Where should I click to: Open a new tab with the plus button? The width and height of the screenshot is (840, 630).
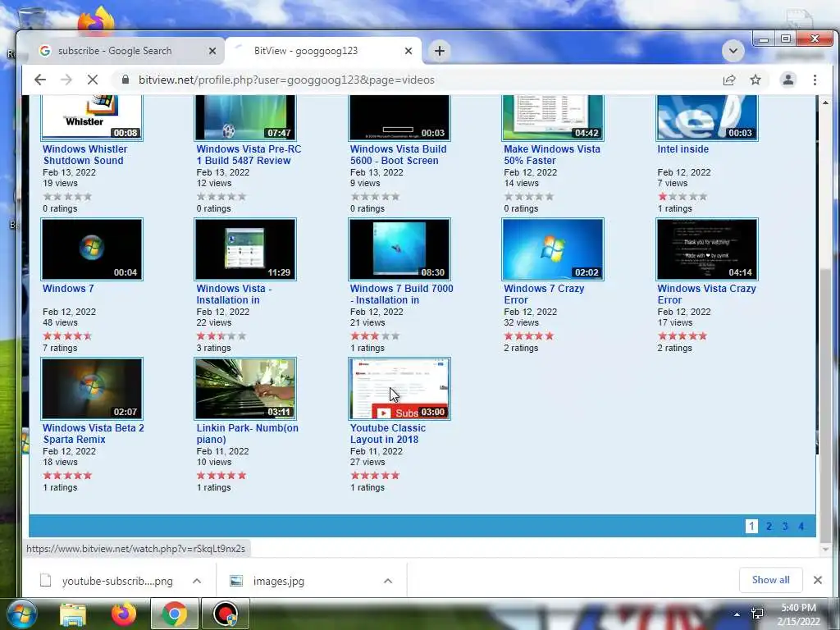[440, 51]
